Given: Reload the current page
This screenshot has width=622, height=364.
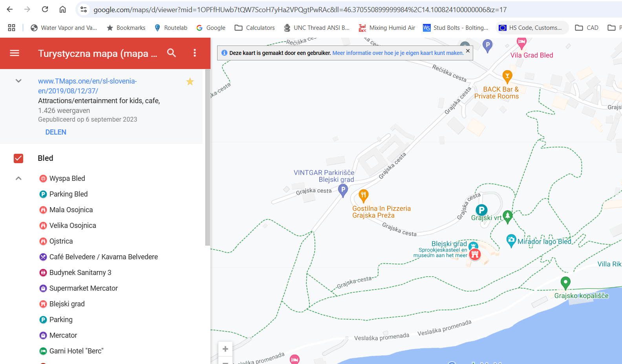Looking at the screenshot, I should pos(45,9).
